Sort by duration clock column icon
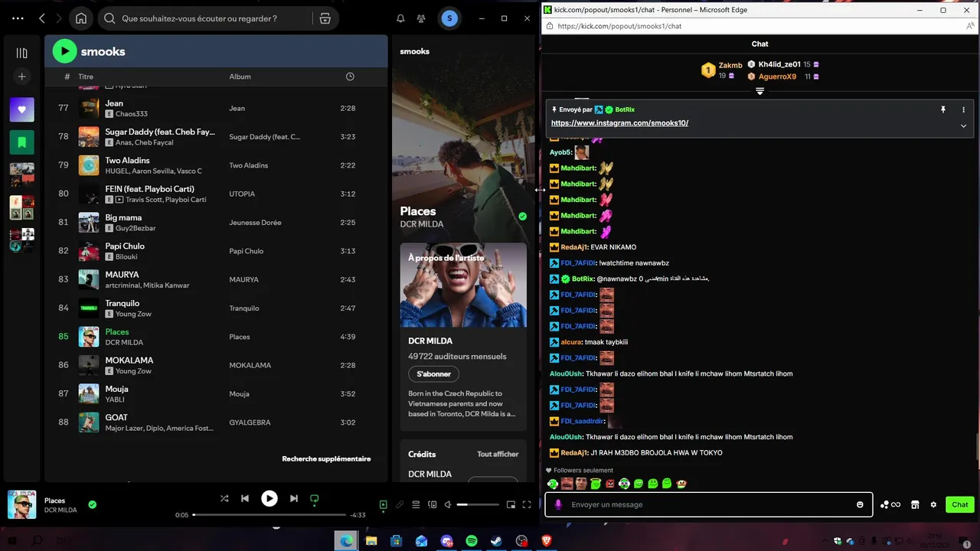The height and width of the screenshot is (551, 980). [x=350, y=77]
